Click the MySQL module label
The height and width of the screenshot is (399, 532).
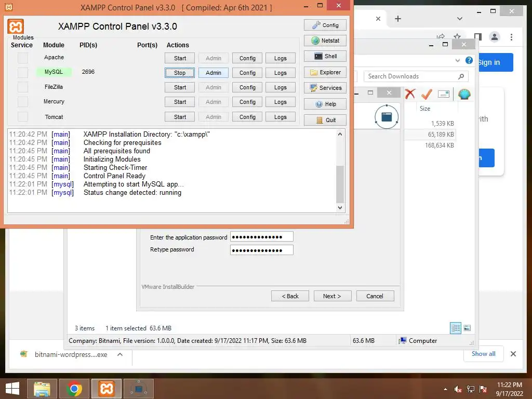pyautogui.click(x=54, y=72)
